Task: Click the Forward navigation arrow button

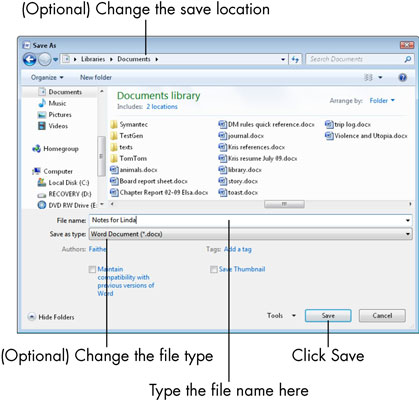Action: tap(44, 60)
